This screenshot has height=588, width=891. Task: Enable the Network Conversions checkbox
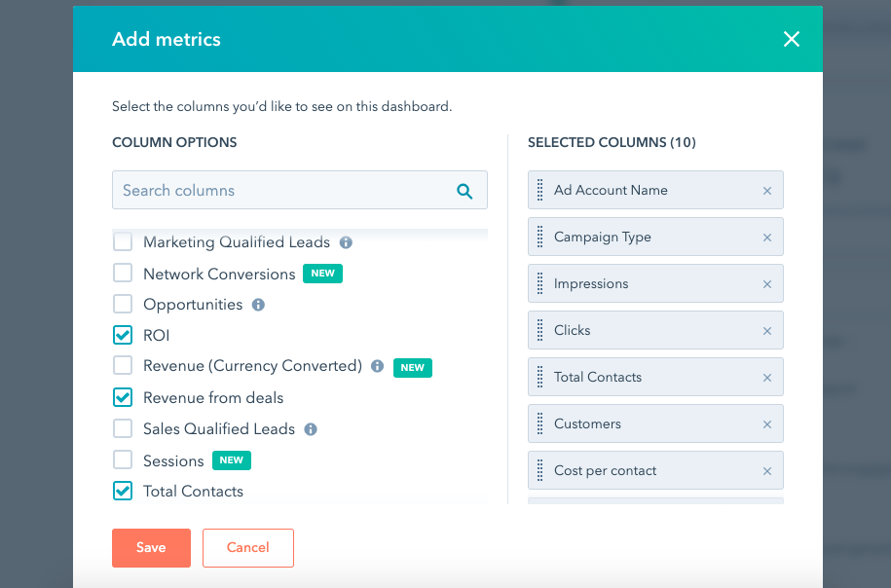pyautogui.click(x=123, y=273)
